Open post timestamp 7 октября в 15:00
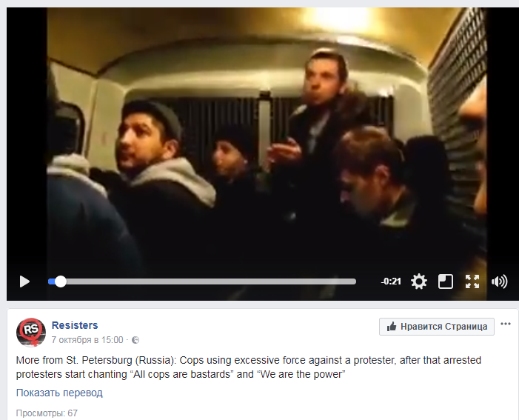The height and width of the screenshot is (420, 519). (87, 340)
